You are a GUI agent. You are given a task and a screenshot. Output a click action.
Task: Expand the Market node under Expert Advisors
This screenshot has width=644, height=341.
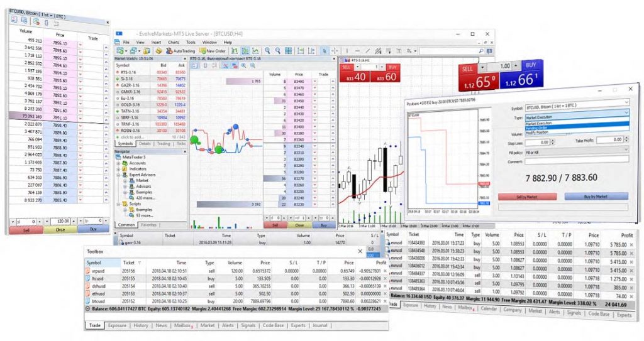[125, 181]
